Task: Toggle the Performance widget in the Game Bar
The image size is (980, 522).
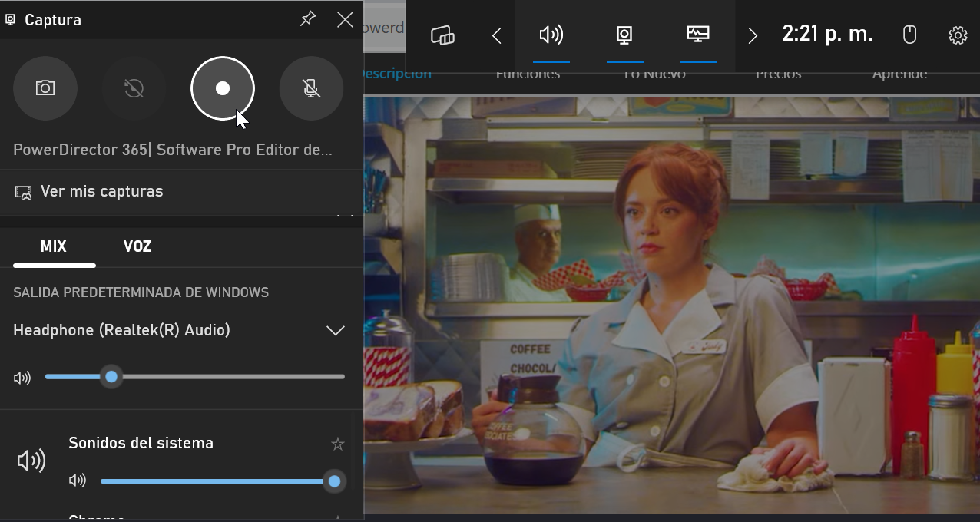Action: click(x=698, y=35)
